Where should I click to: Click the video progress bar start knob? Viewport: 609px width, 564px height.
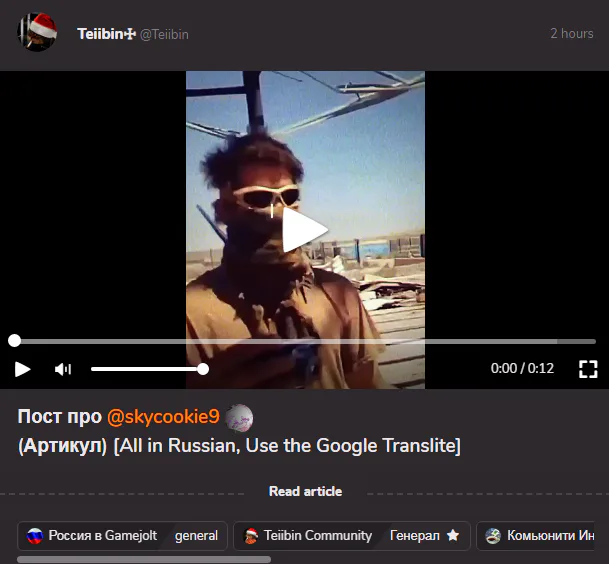[x=14, y=341]
